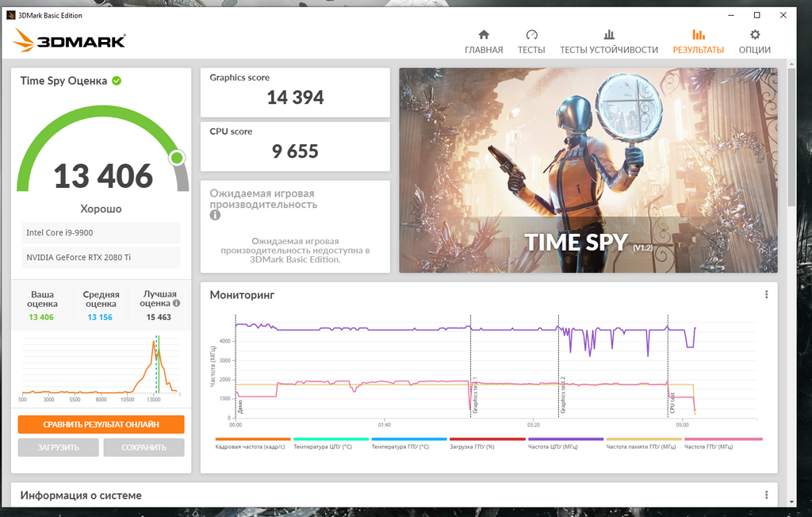
Task: Toggle Температура ГПУ legend series
Action: pos(409,444)
